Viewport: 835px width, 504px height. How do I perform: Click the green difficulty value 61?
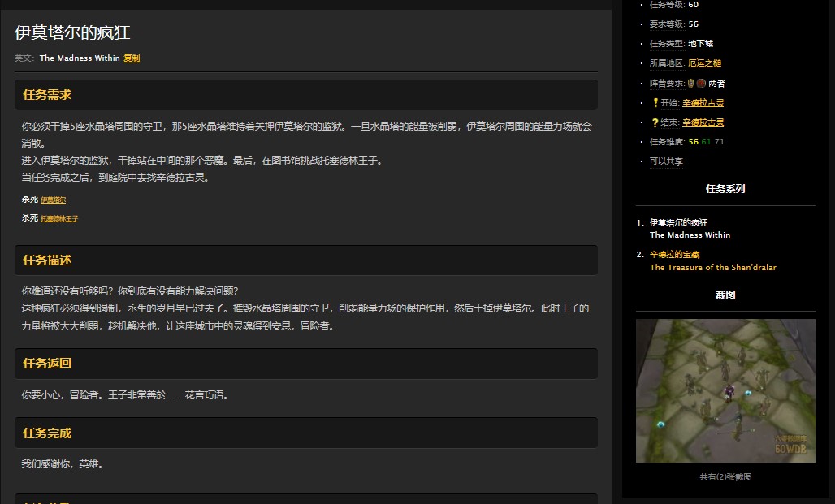click(707, 142)
